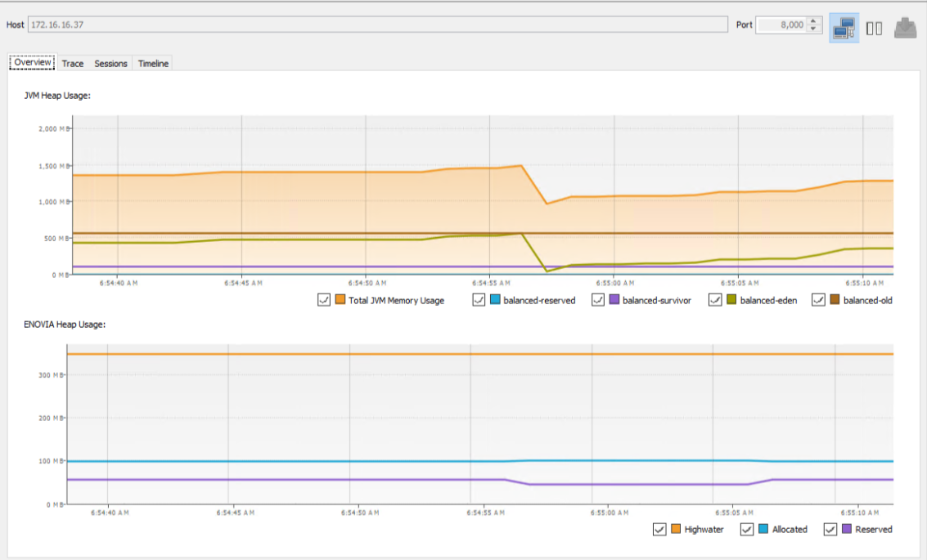Toggle the balanced-reserved checkbox
This screenshot has height=560, width=927.
point(479,300)
